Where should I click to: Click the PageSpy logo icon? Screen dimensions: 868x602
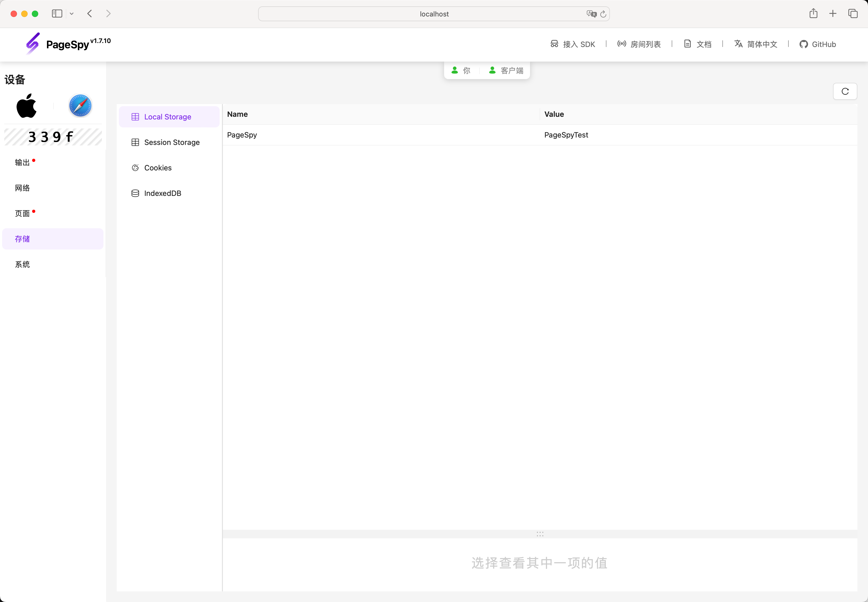click(x=33, y=43)
